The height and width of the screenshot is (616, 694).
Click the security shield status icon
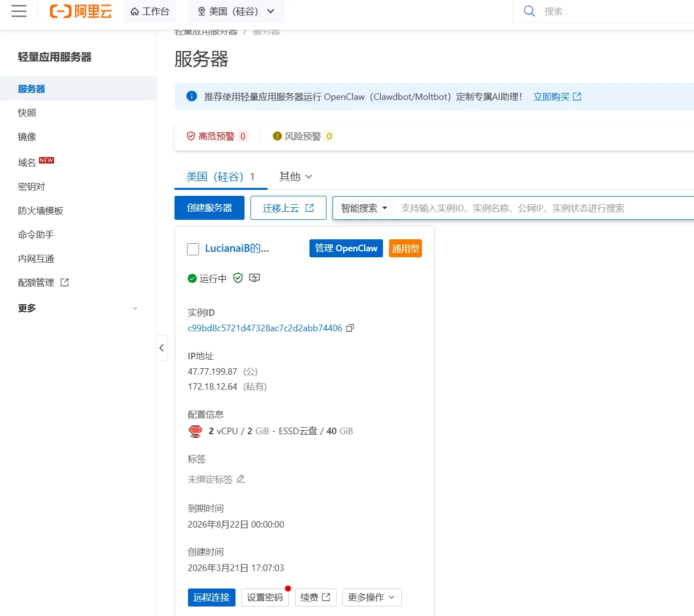238,278
